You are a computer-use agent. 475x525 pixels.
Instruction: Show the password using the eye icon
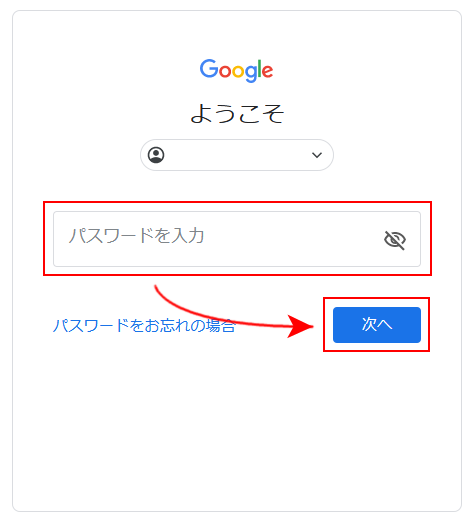point(395,240)
